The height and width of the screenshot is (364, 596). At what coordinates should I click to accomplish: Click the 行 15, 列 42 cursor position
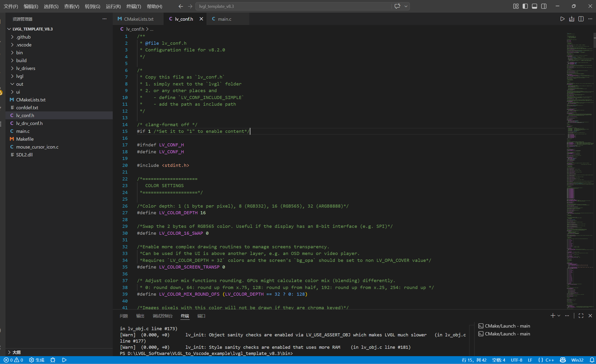pos(474,360)
